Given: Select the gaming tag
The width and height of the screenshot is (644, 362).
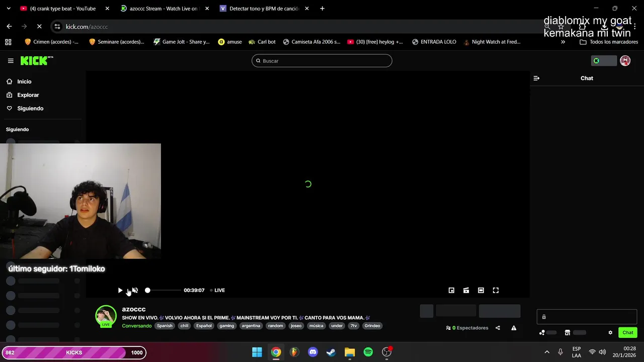Looking at the screenshot, I should [x=226, y=326].
